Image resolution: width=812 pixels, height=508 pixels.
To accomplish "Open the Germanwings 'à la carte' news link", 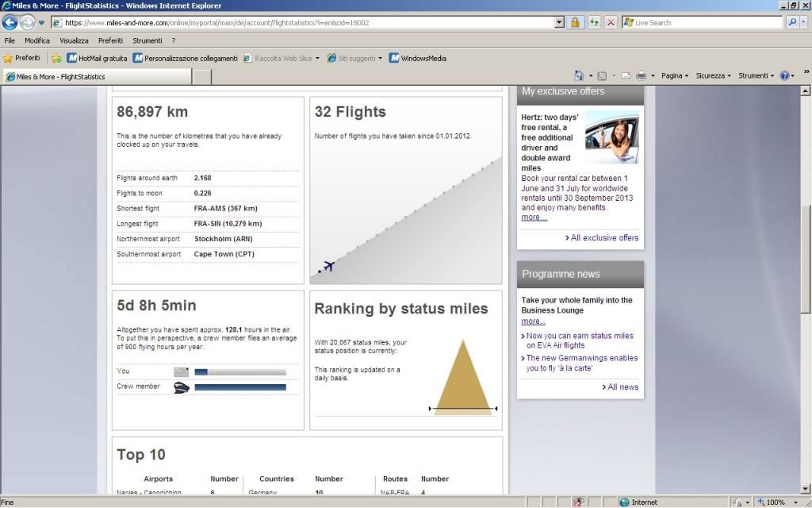I will (581, 363).
